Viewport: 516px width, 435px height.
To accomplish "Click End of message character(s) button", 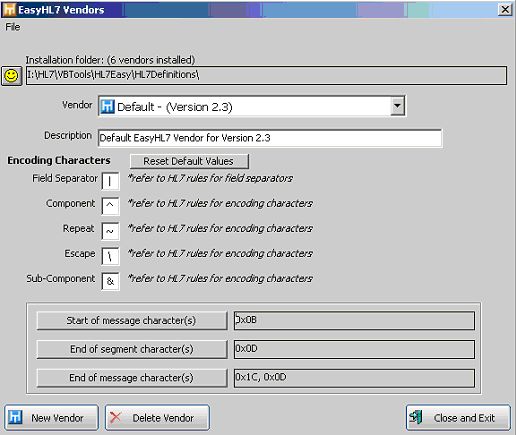I will (x=132, y=378).
